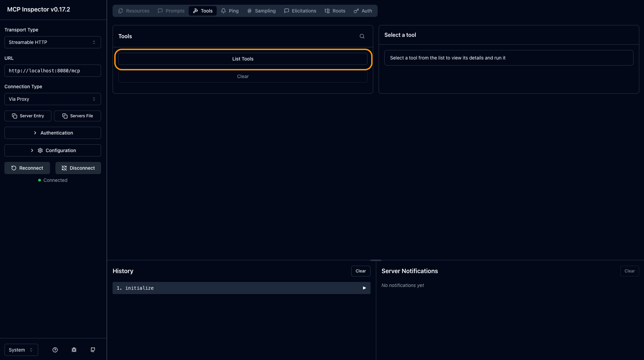Expand the Configuration section

coord(52,150)
